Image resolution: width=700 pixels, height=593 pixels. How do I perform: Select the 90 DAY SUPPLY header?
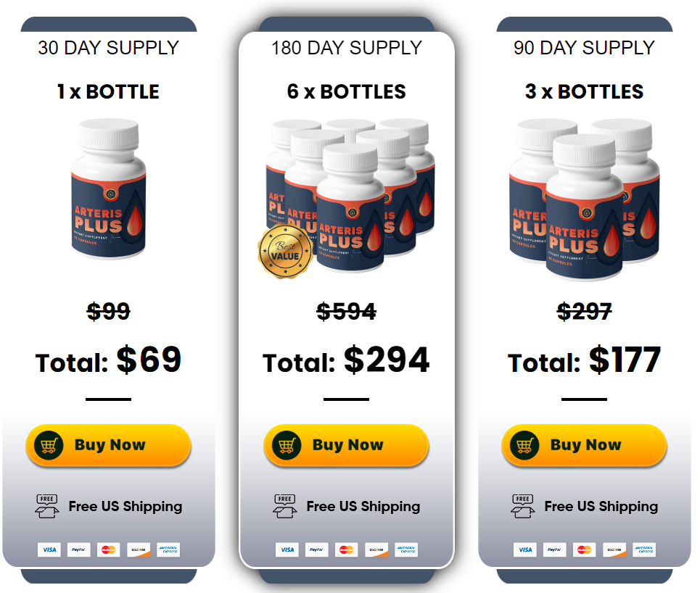pyautogui.click(x=584, y=47)
